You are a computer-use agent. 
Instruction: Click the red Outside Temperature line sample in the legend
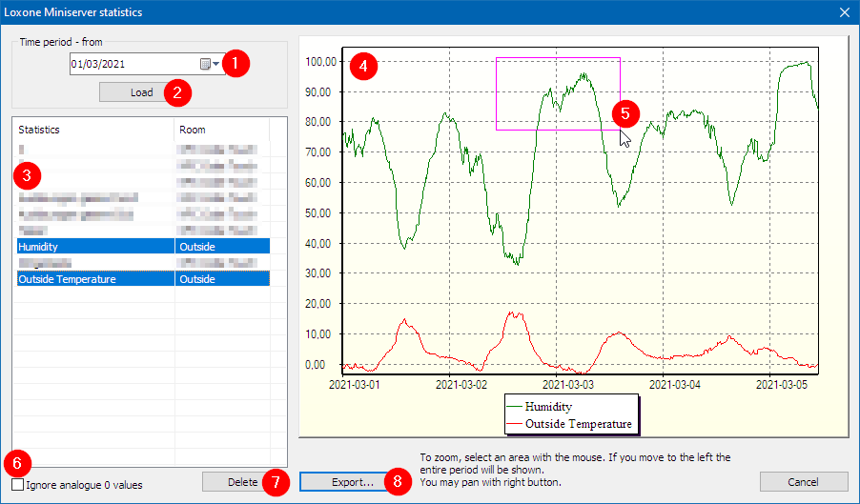coord(513,423)
